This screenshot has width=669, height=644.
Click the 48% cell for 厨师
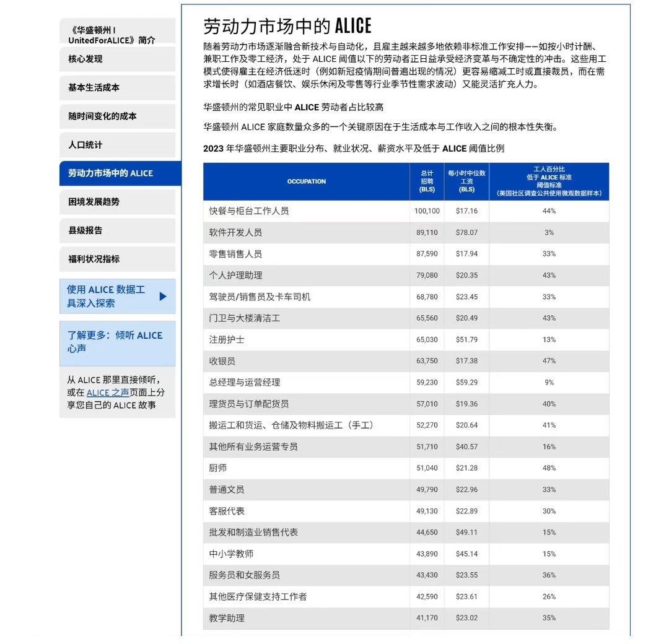click(x=549, y=468)
